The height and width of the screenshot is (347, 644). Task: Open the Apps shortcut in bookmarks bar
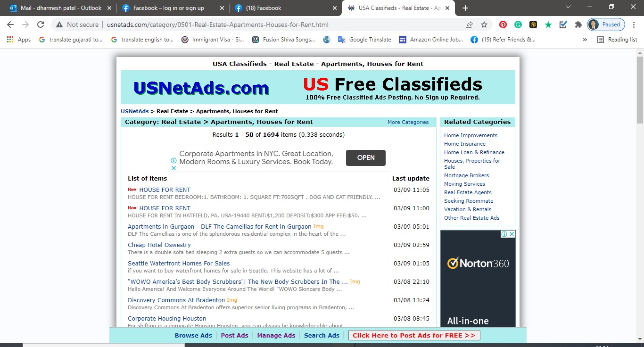[x=19, y=40]
